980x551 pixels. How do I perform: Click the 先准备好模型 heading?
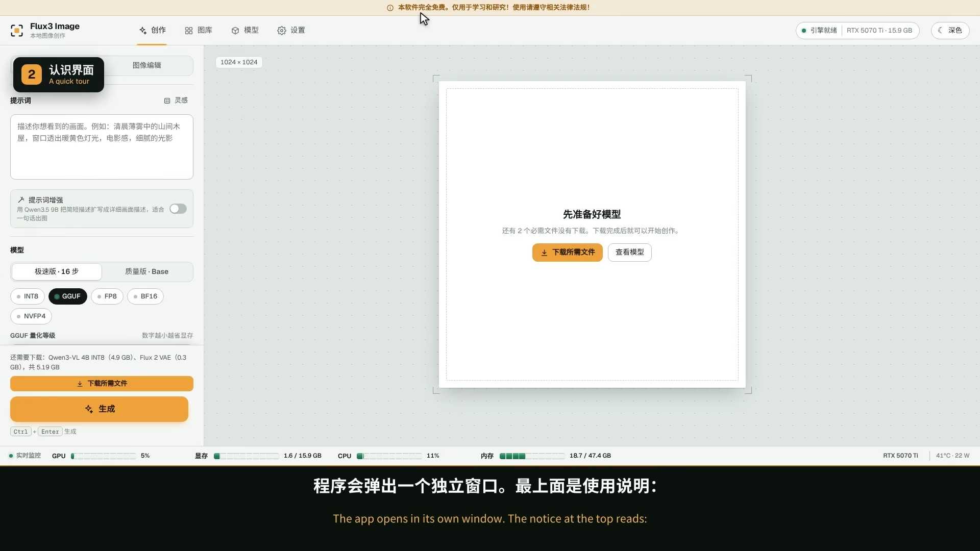592,214
